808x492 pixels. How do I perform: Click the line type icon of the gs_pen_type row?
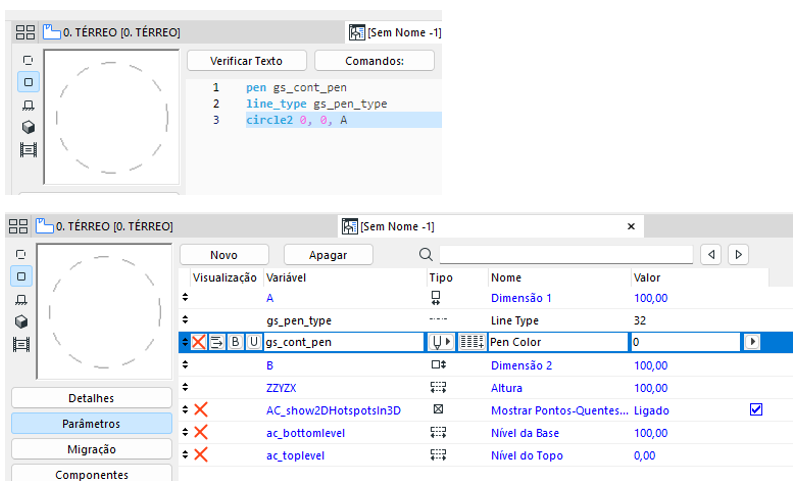[x=438, y=319]
